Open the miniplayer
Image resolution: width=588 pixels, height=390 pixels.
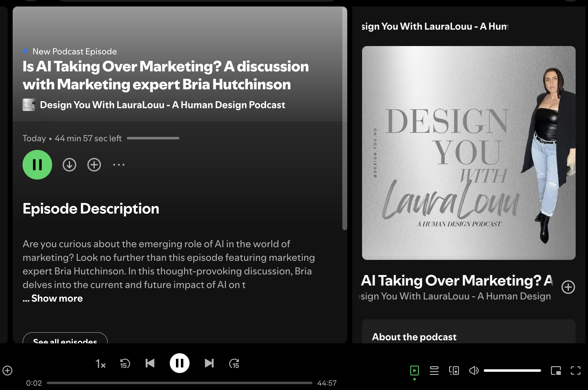[x=556, y=370]
